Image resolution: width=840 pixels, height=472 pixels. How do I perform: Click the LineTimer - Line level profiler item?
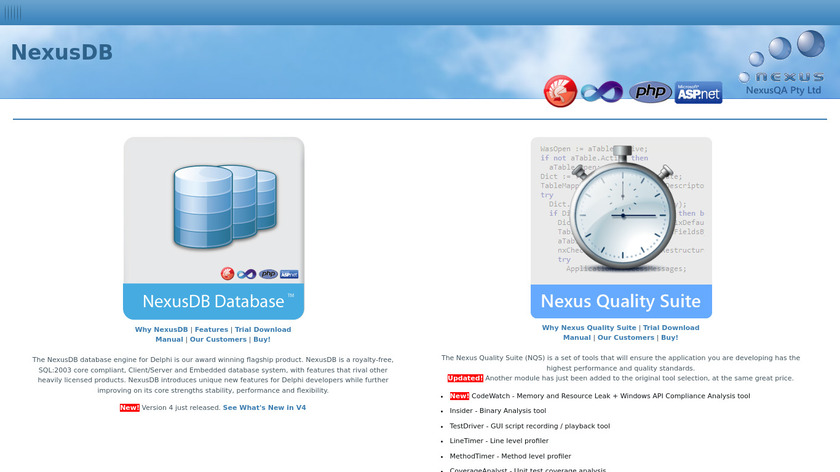[x=499, y=441]
